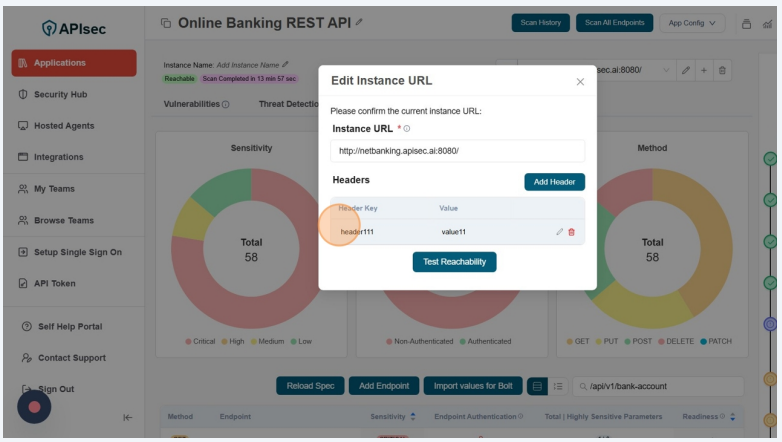Click the add instance plus icon
Image resolution: width=782 pixels, height=442 pixels.
pyautogui.click(x=704, y=70)
